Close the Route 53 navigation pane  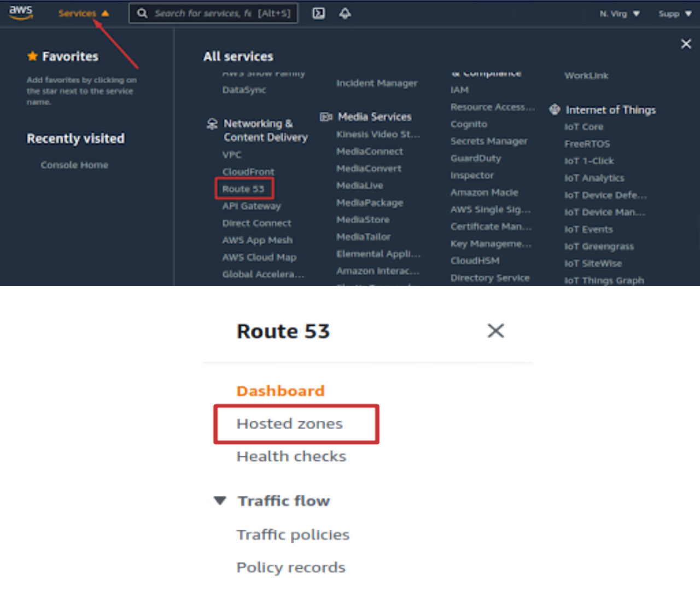(495, 331)
